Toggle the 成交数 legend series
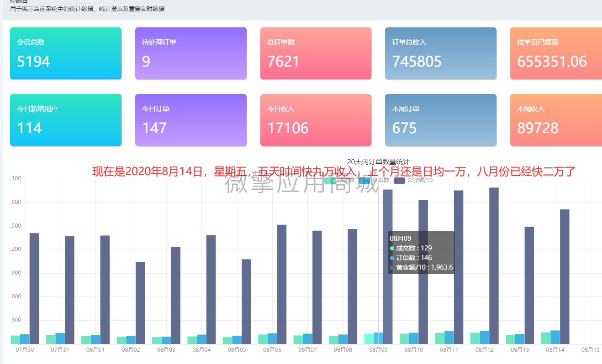The image size is (602, 364). 339,180
